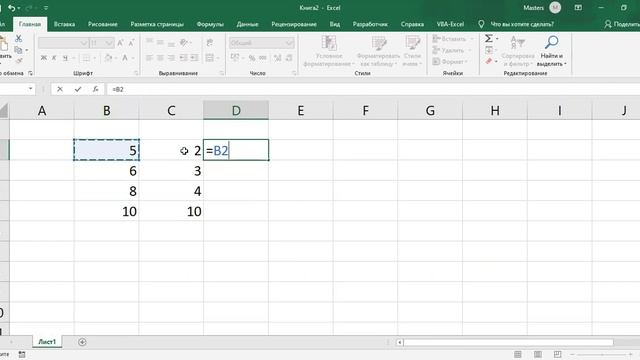Toggle Bold (Ж) formatting
This screenshot has height=360, width=640.
pyautogui.click(x=43, y=58)
